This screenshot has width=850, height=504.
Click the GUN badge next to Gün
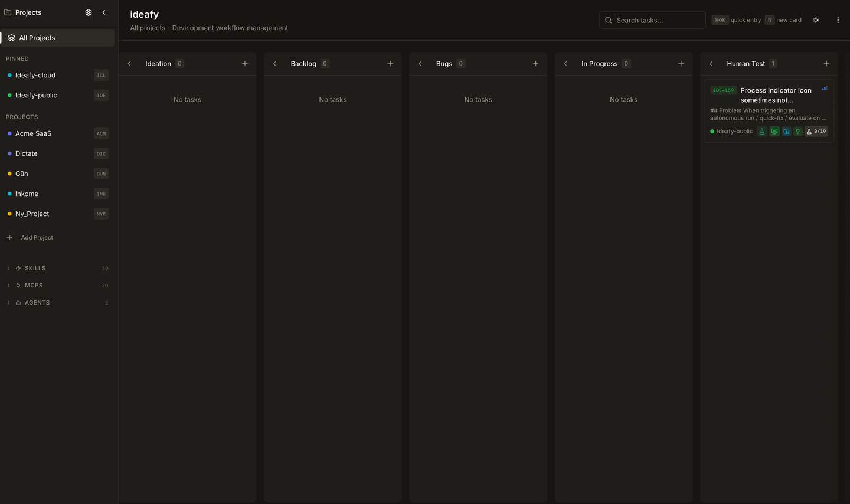point(102,174)
